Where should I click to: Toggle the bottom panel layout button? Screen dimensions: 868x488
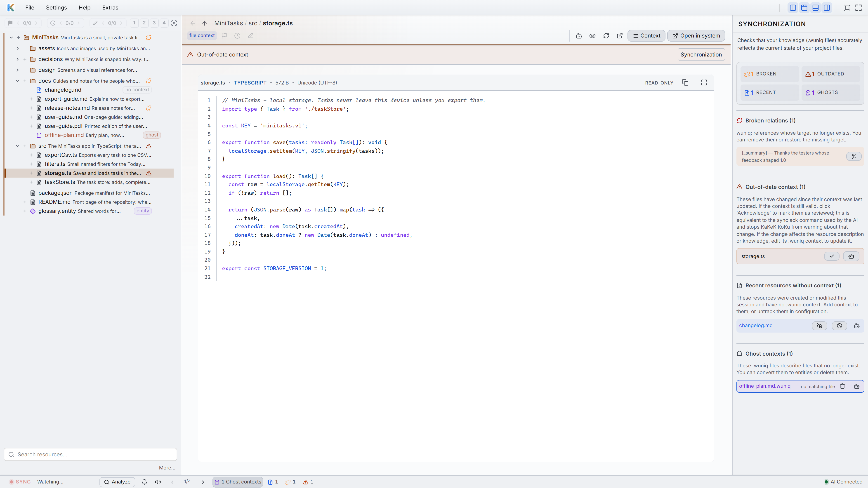pos(815,7)
